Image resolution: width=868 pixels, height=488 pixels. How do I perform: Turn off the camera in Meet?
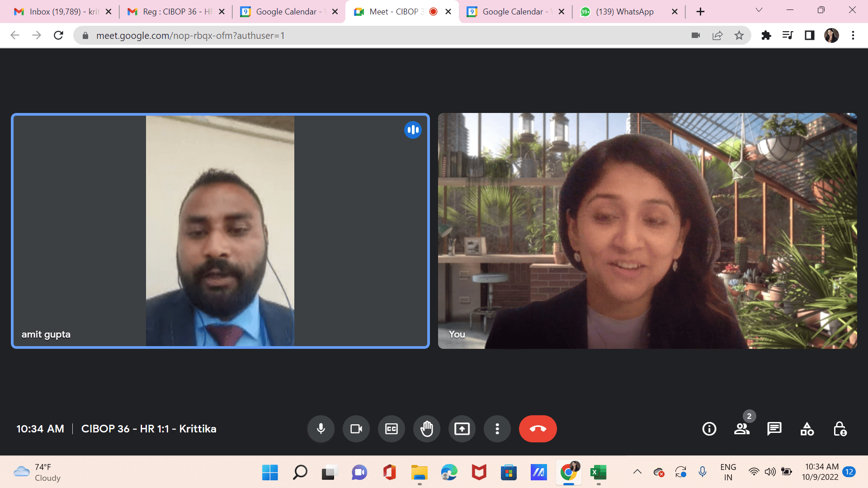pos(356,429)
